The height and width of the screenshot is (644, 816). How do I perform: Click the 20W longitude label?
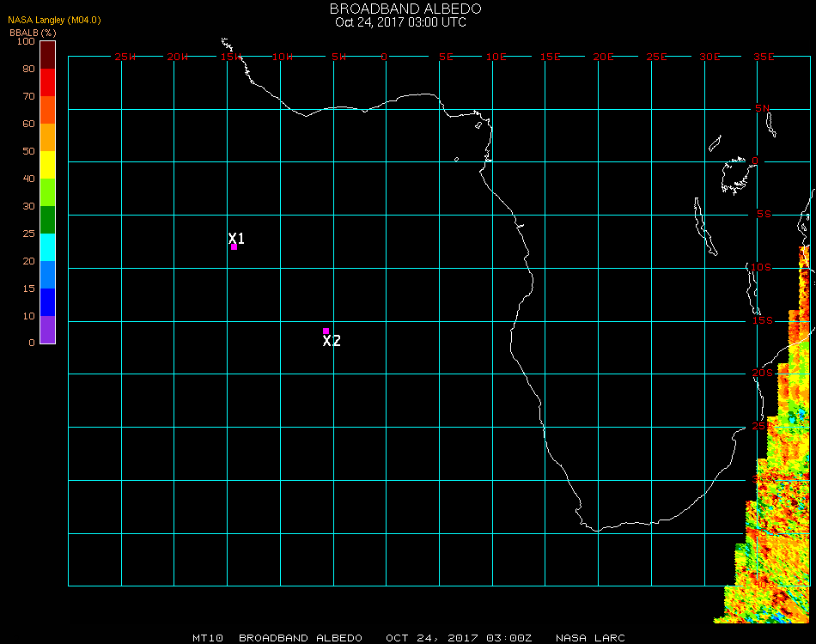coord(178,57)
